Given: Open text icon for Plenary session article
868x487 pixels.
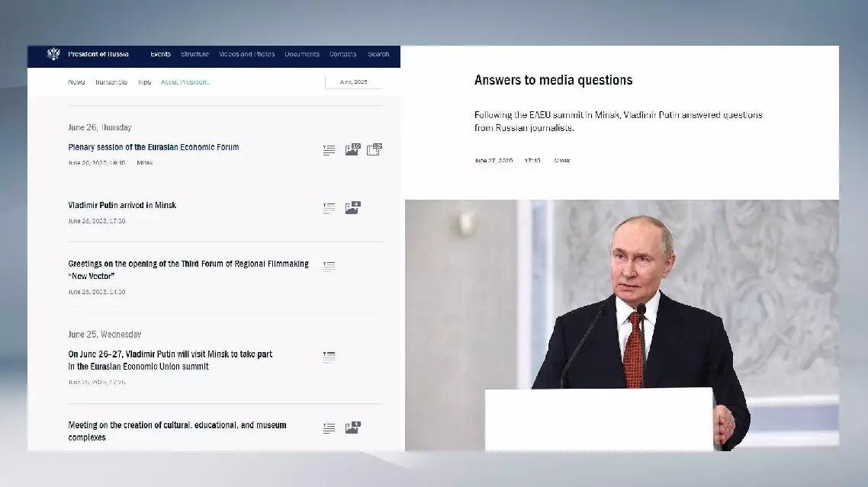Looking at the screenshot, I should (x=329, y=150).
